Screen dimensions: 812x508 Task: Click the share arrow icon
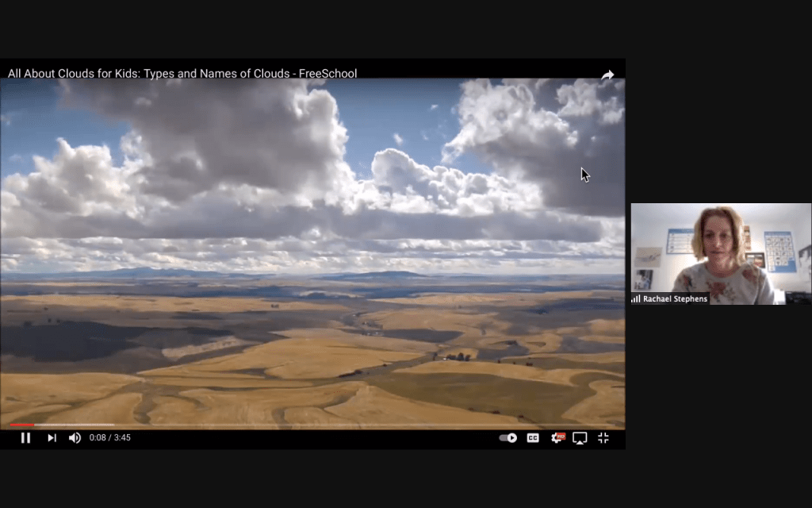607,75
